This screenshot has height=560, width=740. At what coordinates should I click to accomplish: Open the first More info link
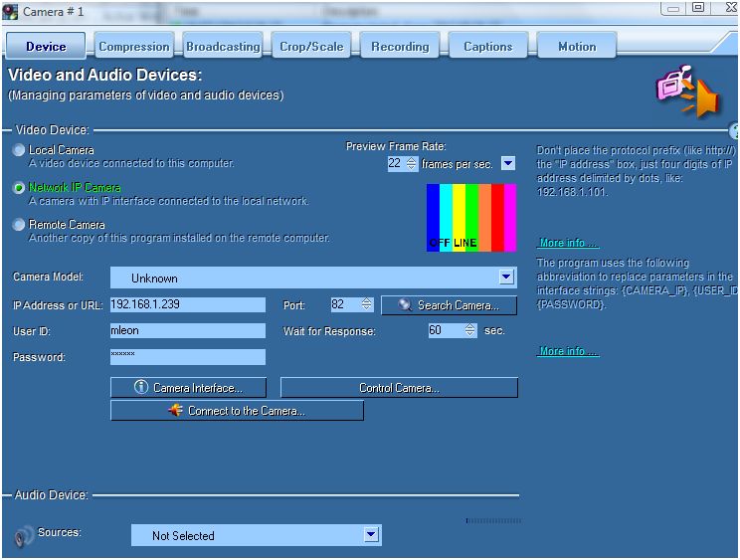[x=567, y=243]
